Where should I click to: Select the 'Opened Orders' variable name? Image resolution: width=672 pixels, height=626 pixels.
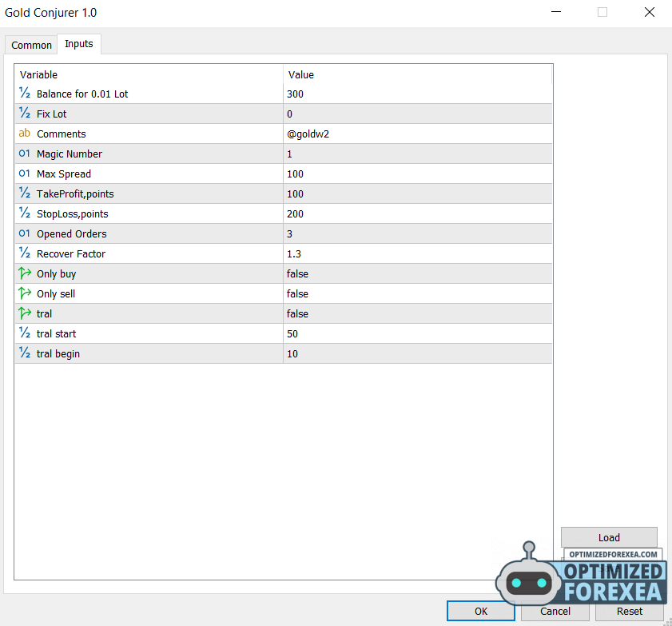pos(72,233)
